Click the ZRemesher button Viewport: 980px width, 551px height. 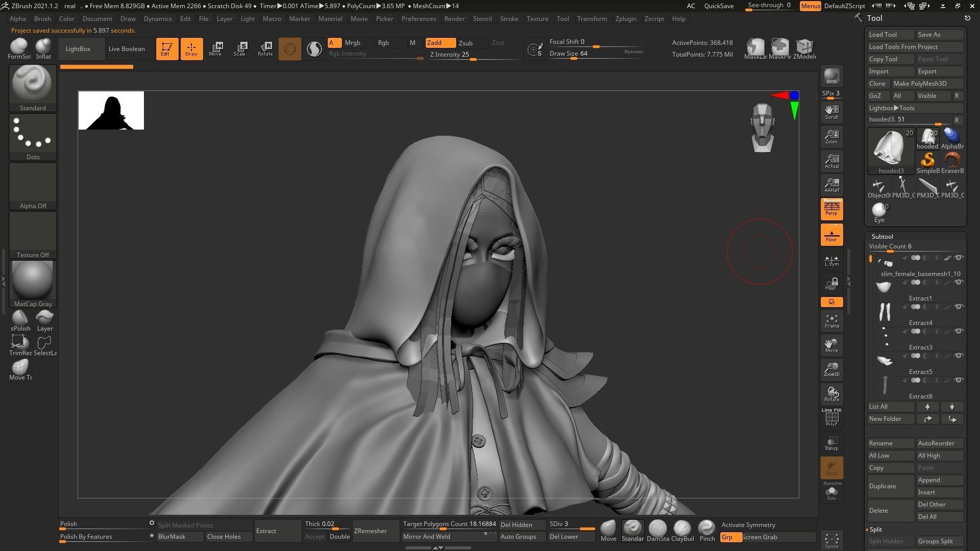pos(376,531)
